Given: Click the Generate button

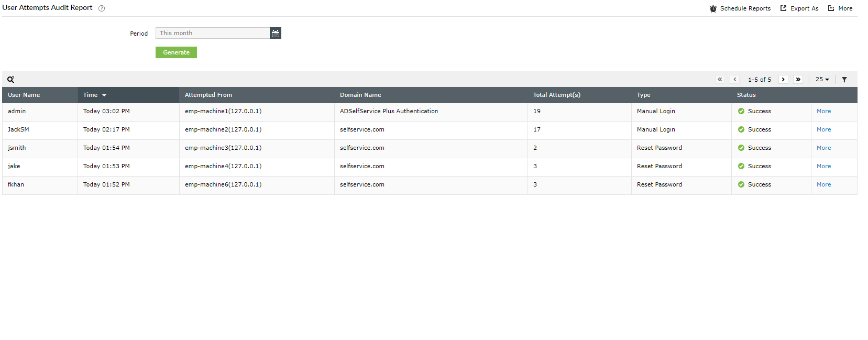Looking at the screenshot, I should click(x=176, y=52).
